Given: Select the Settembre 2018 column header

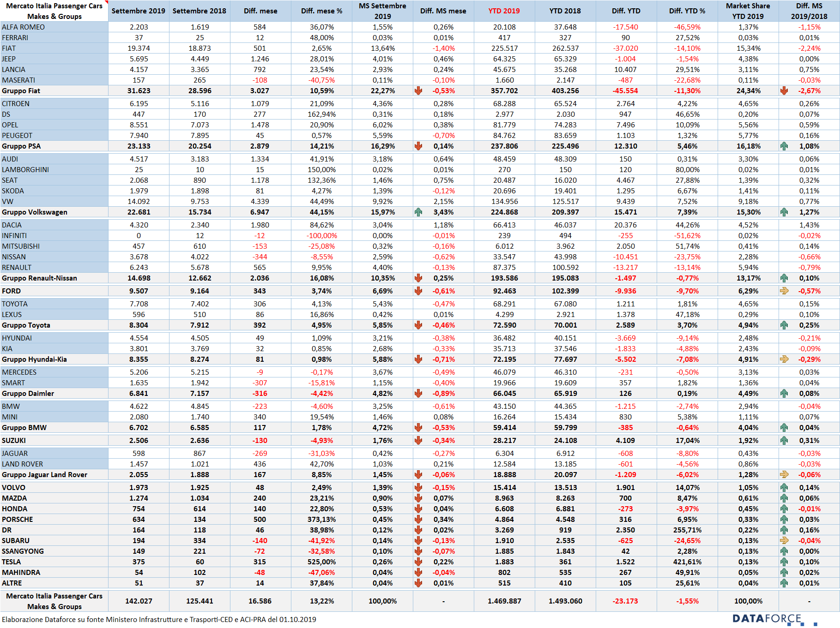Looking at the screenshot, I should (199, 11).
